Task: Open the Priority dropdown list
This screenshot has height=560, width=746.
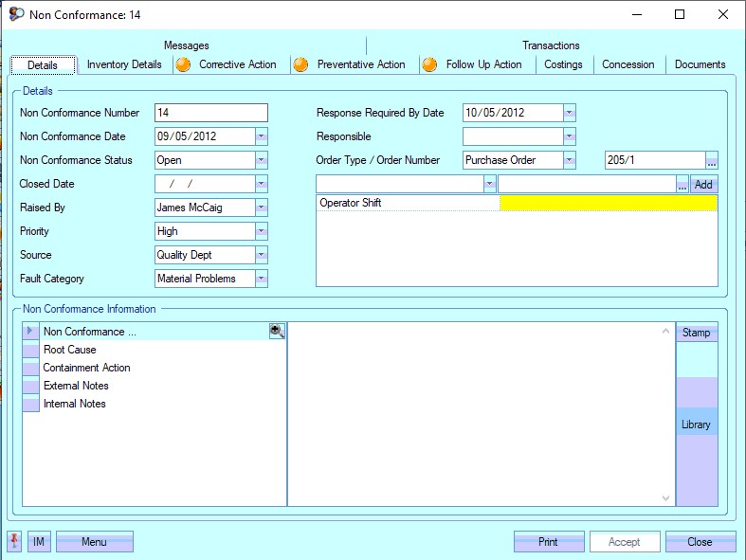Action: (261, 231)
